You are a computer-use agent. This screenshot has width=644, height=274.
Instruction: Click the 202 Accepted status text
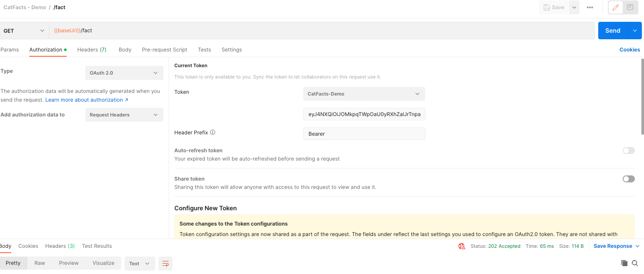(x=504, y=246)
